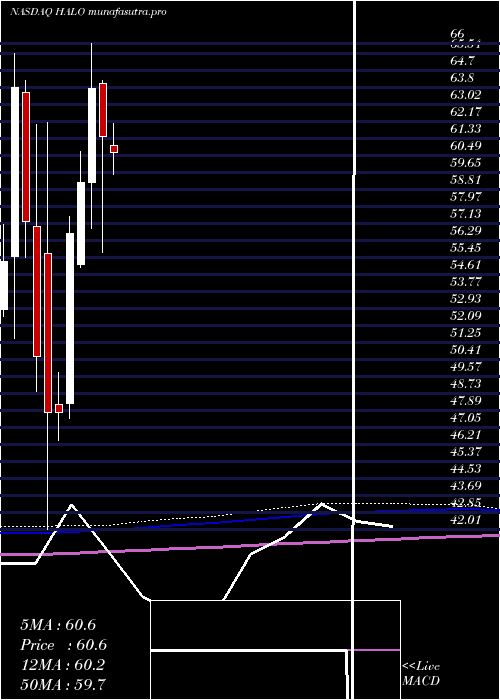The width and height of the screenshot is (500, 700).
Task: Click the small red candlestick near 47.89
Action: (58, 408)
